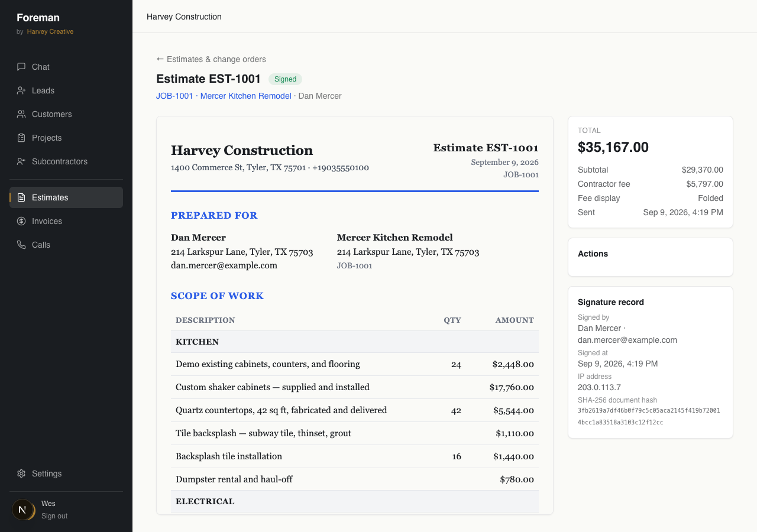The image size is (757, 532).
Task: Click the Leads person-plus icon
Action: [21, 90]
